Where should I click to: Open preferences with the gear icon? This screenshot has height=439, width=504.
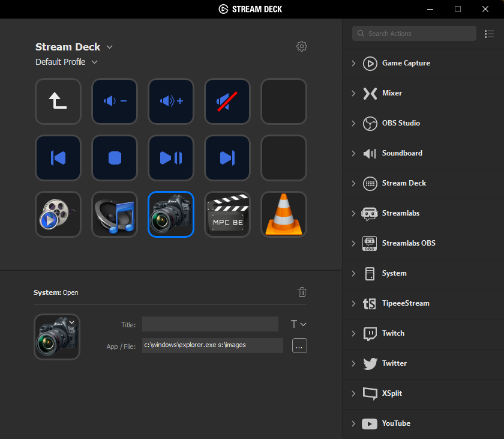click(302, 46)
